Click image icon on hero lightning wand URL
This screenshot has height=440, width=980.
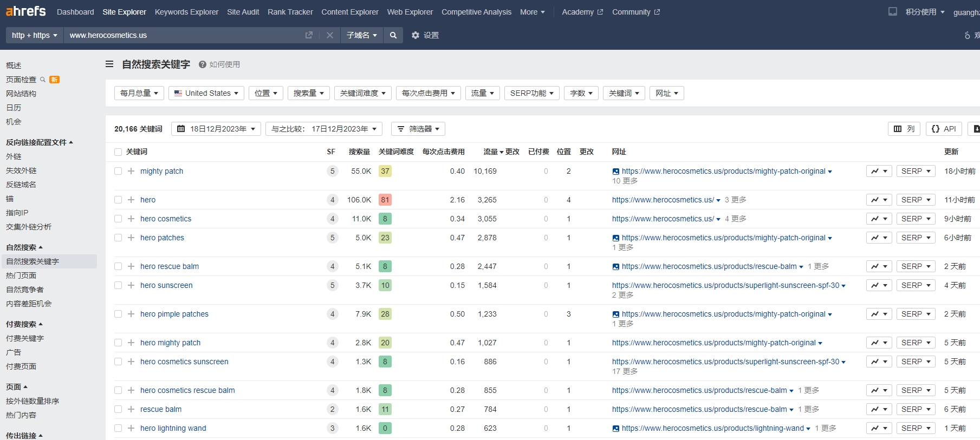[x=616, y=429]
